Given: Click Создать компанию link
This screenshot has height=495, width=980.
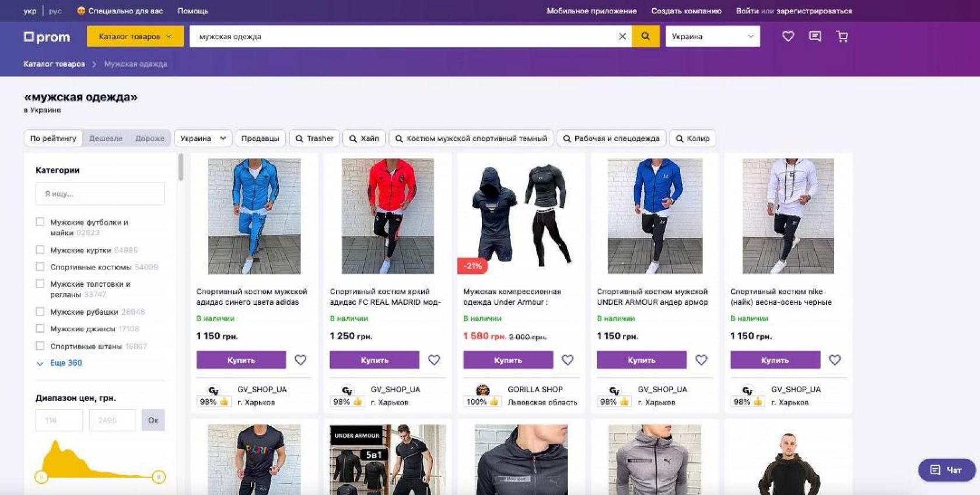Looking at the screenshot, I should 686,10.
